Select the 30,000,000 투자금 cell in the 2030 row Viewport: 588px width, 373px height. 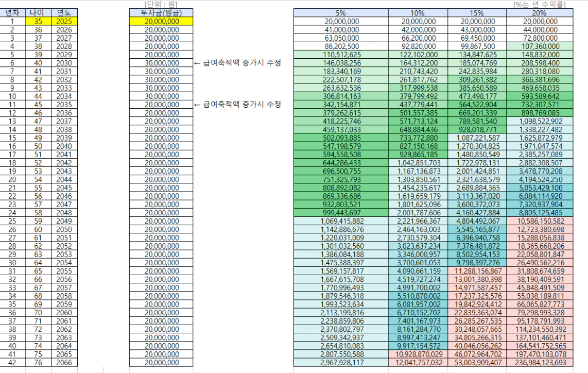[161, 63]
